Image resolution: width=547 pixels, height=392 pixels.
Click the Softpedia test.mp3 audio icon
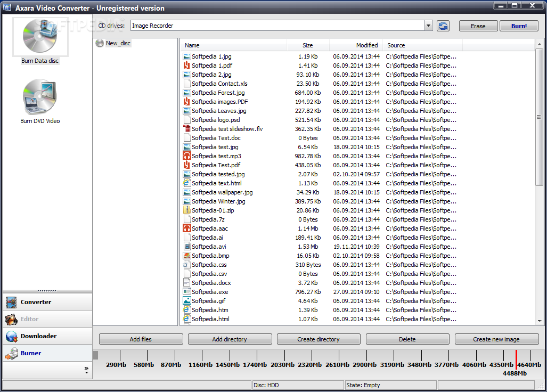tap(187, 156)
